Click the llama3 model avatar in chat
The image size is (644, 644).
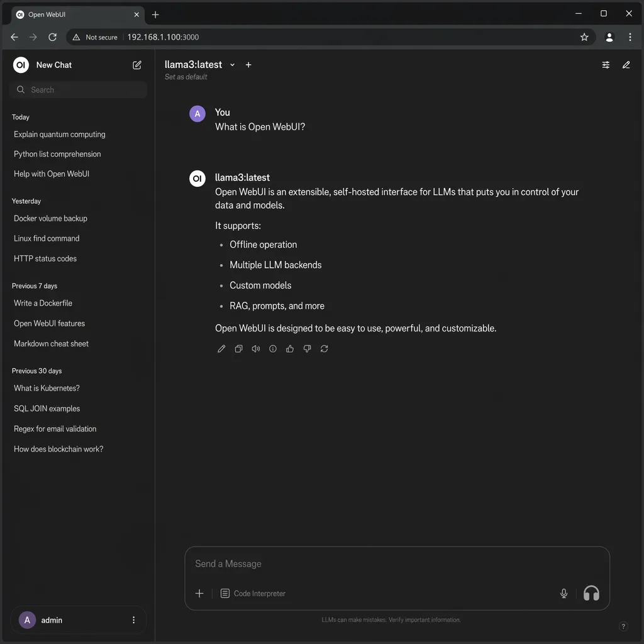coord(197,178)
